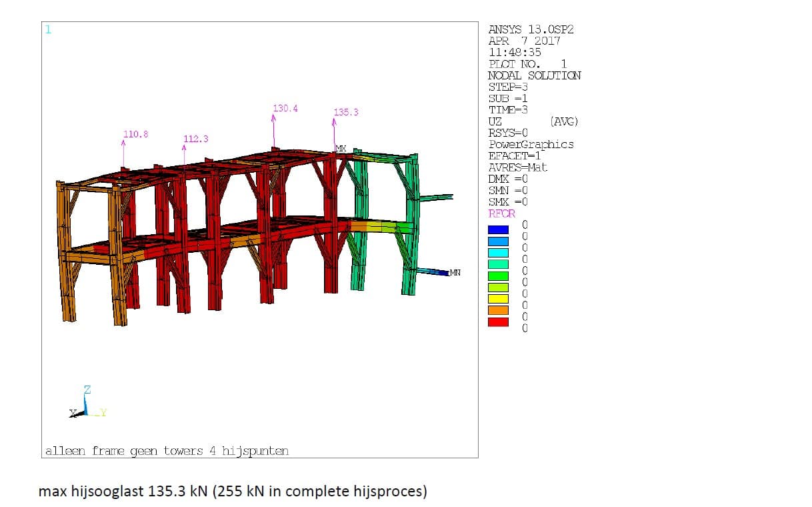Click the magenta 'RFOR' legend label
The width and height of the screenshot is (812, 507).
tap(502, 213)
